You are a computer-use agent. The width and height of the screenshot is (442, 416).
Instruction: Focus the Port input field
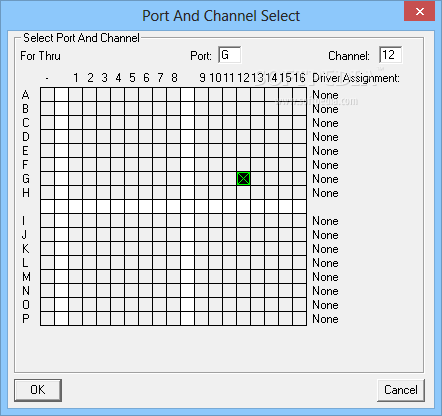230,55
